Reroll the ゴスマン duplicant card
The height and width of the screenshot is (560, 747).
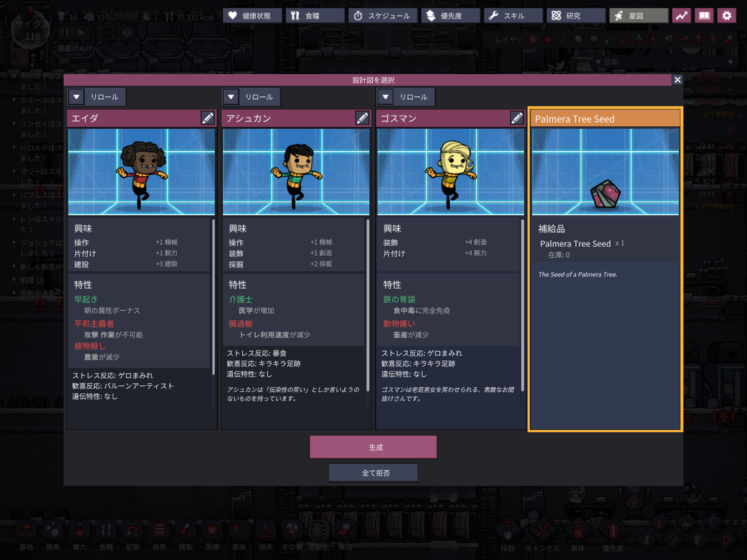click(x=414, y=97)
